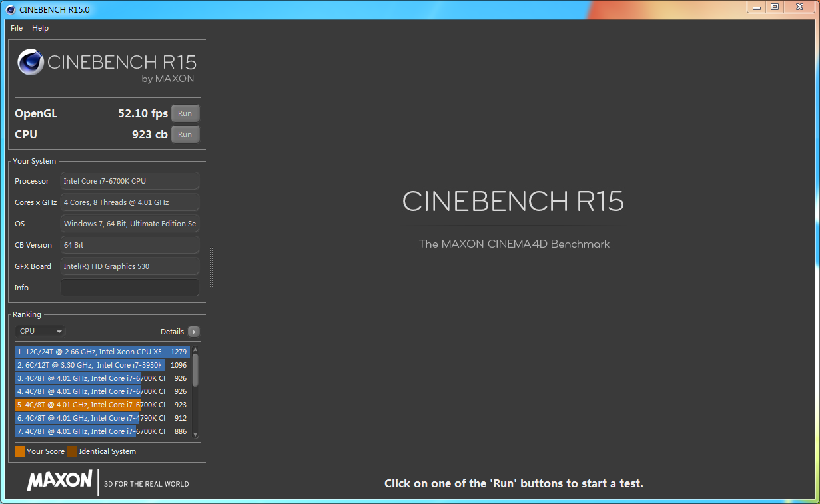Open the Help menu
The image size is (820, 504).
point(40,28)
